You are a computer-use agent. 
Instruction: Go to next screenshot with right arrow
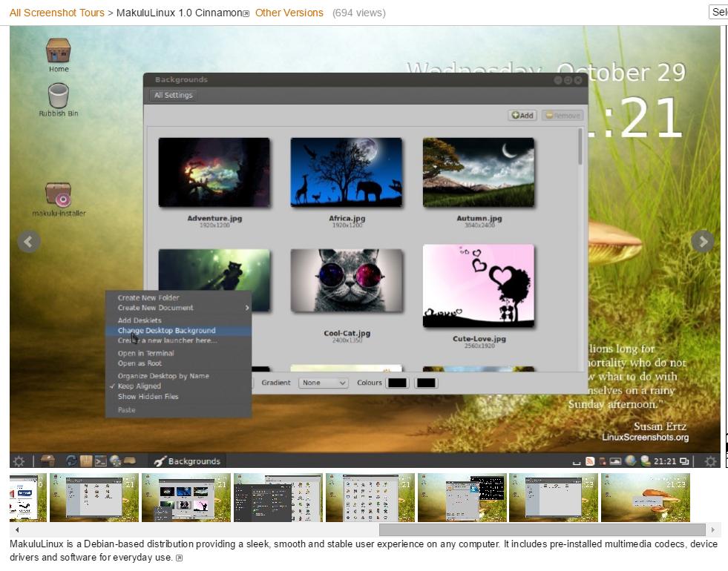click(703, 241)
